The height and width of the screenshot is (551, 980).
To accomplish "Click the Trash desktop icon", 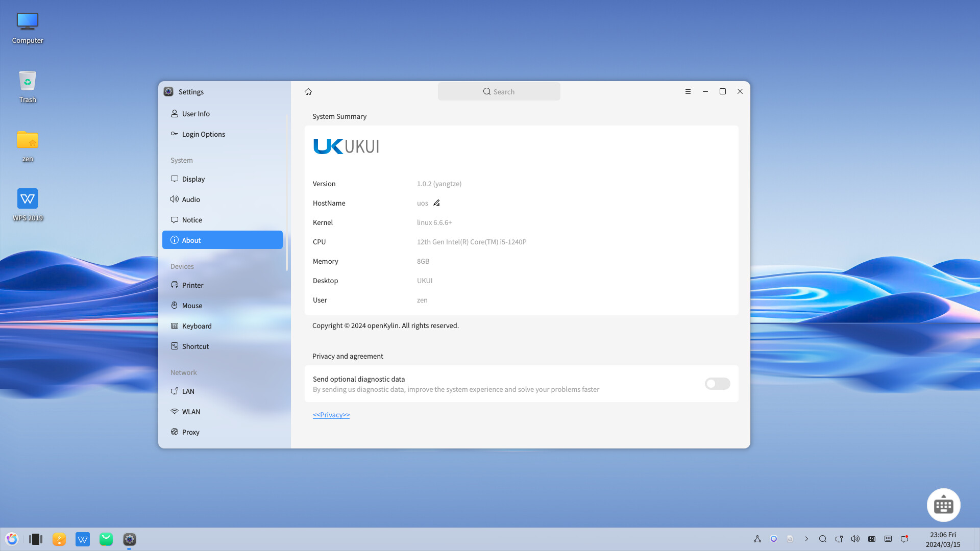I will (x=28, y=86).
